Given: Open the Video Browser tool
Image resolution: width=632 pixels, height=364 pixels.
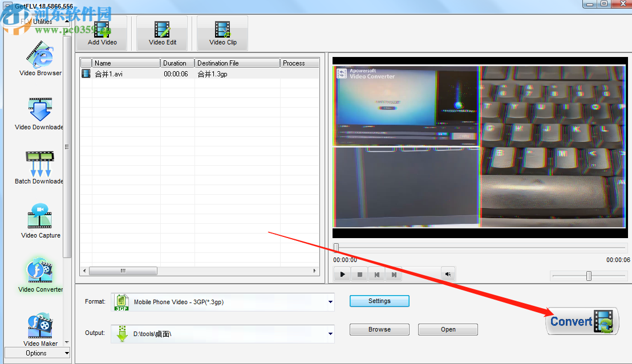Looking at the screenshot, I should coord(40,59).
